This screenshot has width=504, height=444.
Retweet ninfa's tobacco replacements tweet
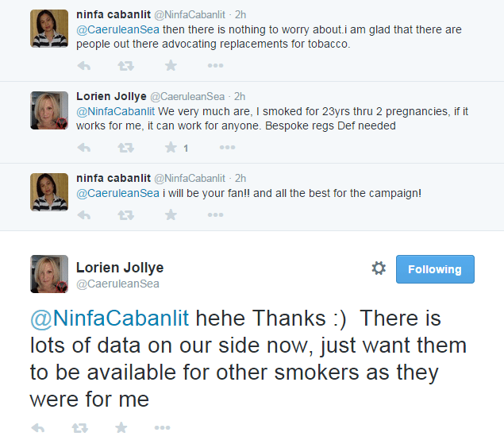125,66
